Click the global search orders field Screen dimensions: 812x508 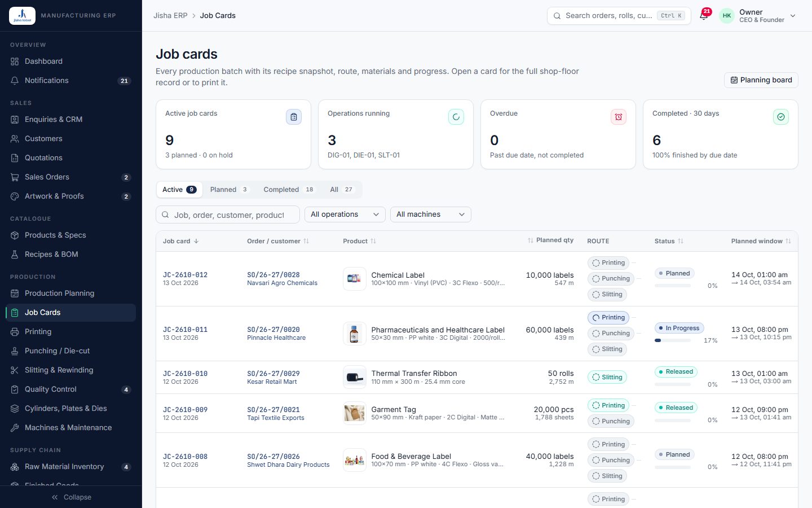tap(619, 16)
